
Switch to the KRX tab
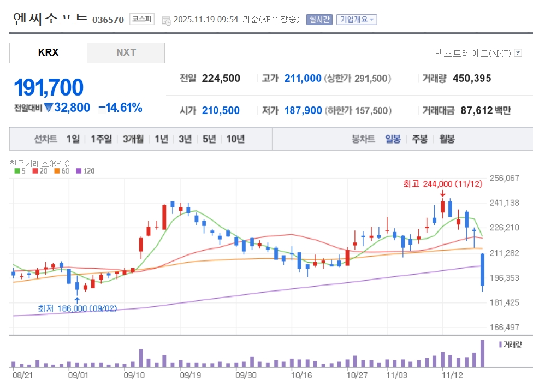point(48,53)
